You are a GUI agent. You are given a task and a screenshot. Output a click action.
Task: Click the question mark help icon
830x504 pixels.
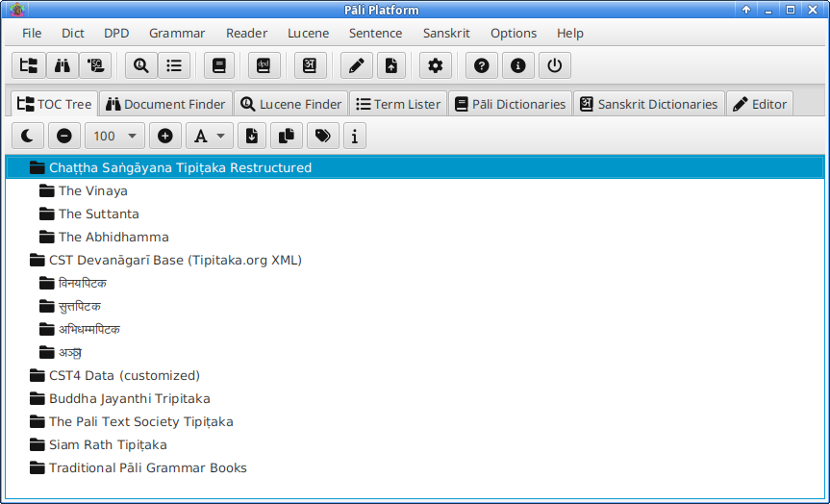point(481,65)
